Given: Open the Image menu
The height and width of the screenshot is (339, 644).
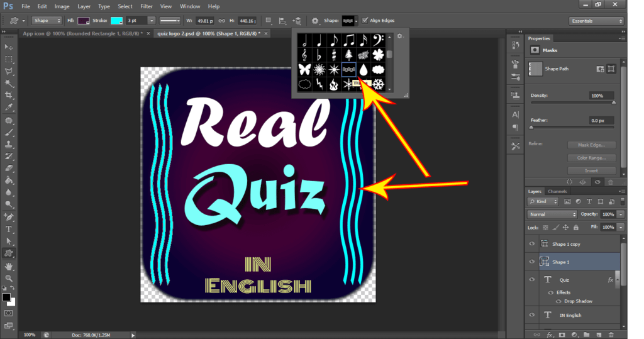Looking at the screenshot, I should pos(62,6).
